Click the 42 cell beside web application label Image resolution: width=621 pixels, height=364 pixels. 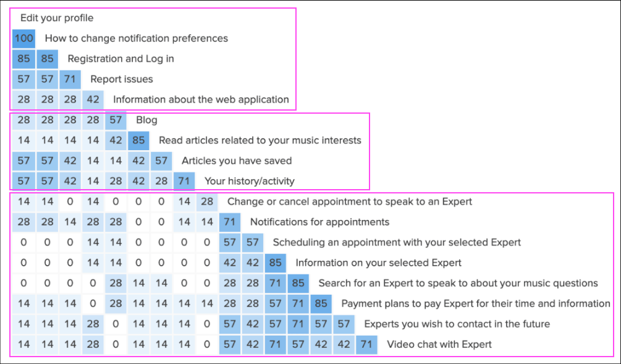pyautogui.click(x=92, y=99)
